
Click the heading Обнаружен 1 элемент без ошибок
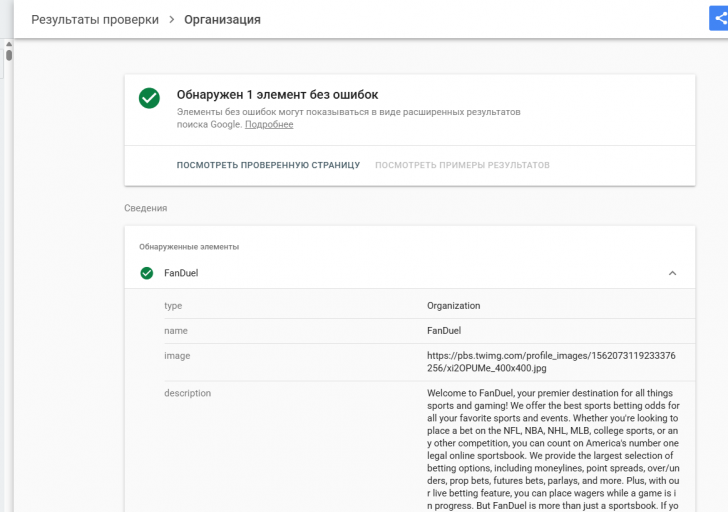(277, 95)
